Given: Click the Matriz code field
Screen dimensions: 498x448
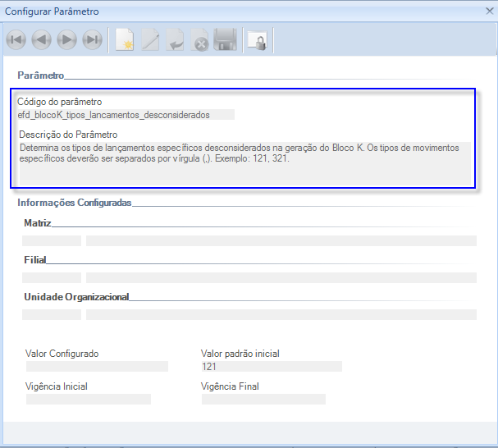Looking at the screenshot, I should 52,241.
